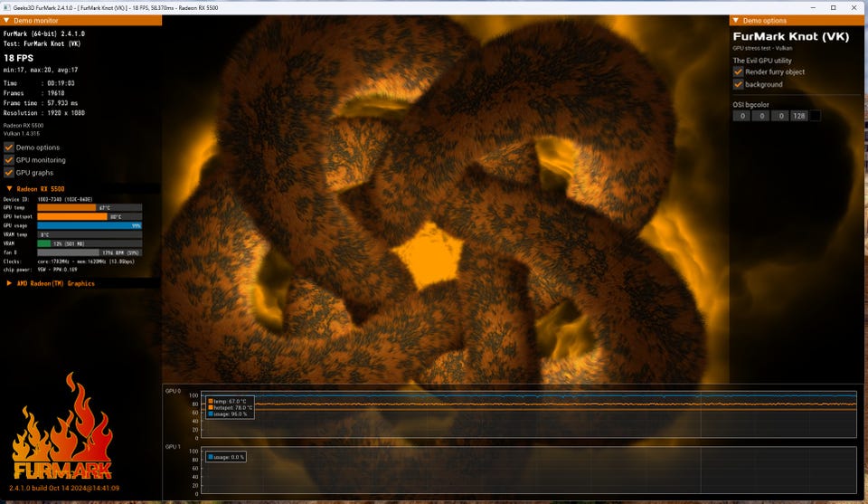The width and height of the screenshot is (868, 504).
Task: Uncheck the Demo options checkbox
Action: [x=9, y=147]
